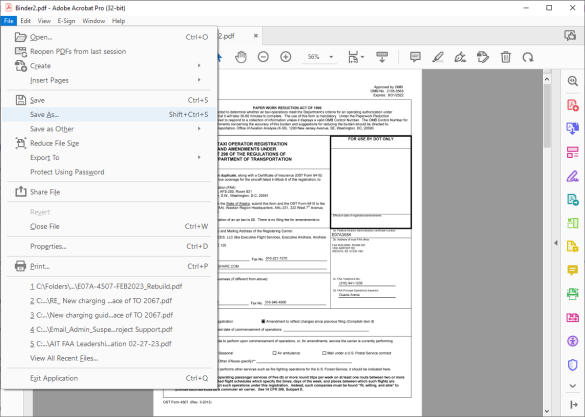
Task: Click the sign document pen icon
Action: (460, 57)
